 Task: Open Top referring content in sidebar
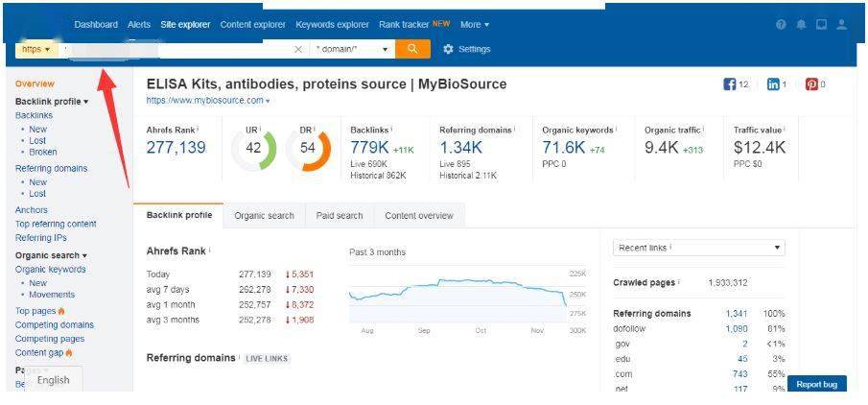point(56,224)
